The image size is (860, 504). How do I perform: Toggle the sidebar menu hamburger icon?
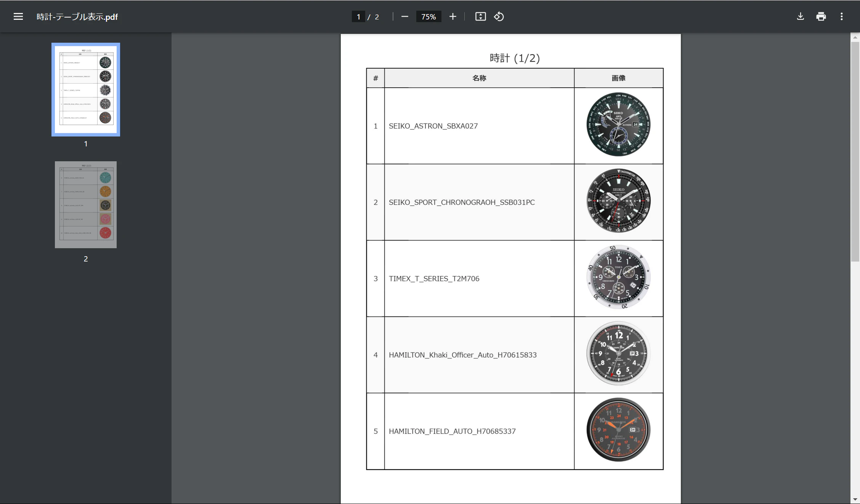point(18,16)
